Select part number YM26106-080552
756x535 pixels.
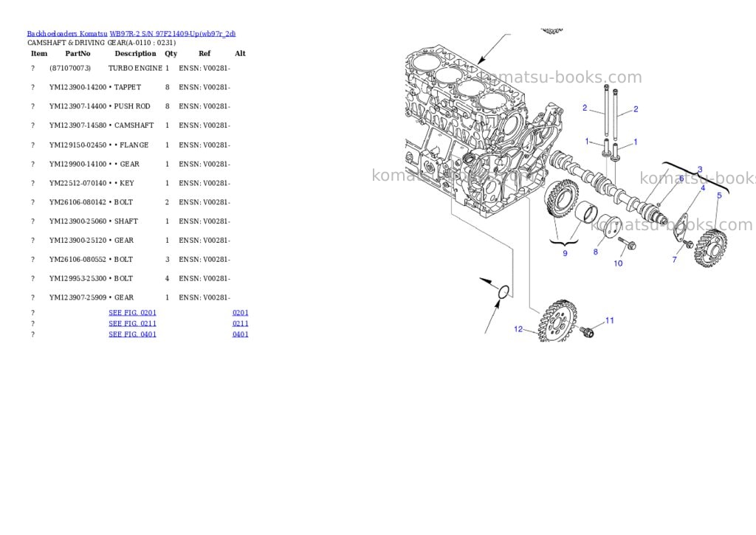78,259
